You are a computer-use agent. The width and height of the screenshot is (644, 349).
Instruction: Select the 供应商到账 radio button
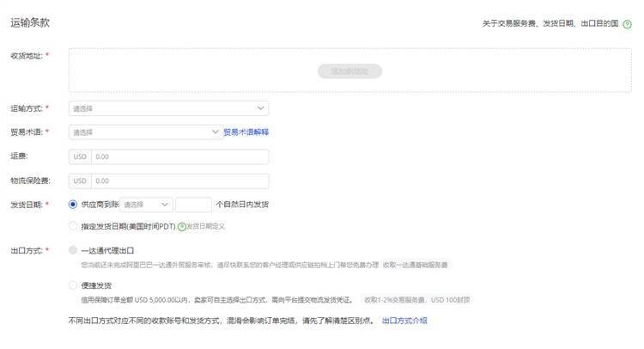coord(73,205)
